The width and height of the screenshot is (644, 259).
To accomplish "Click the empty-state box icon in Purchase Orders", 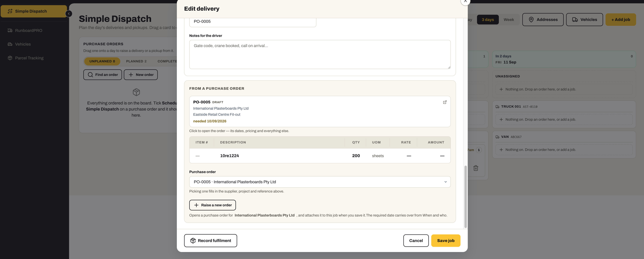I will pyautogui.click(x=136, y=92).
